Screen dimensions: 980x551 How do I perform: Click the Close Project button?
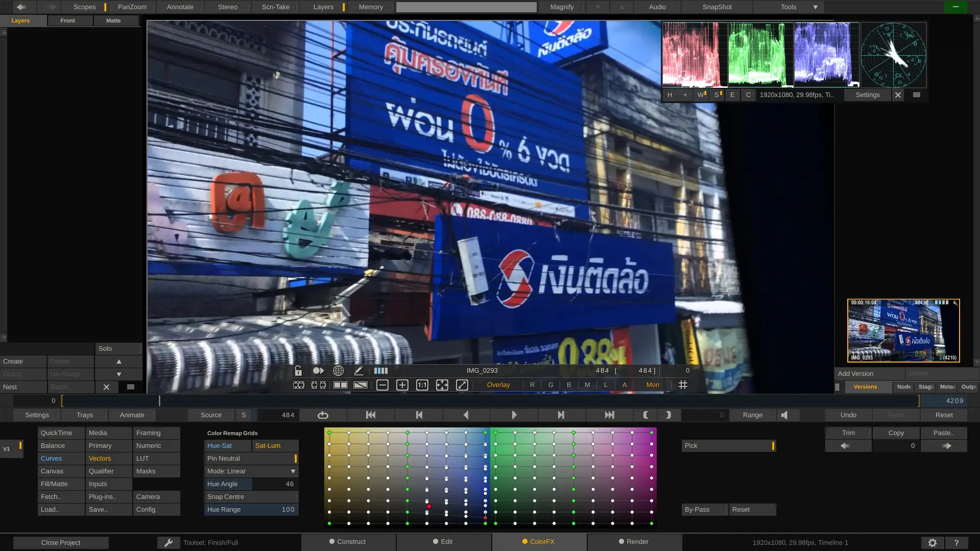tap(61, 543)
